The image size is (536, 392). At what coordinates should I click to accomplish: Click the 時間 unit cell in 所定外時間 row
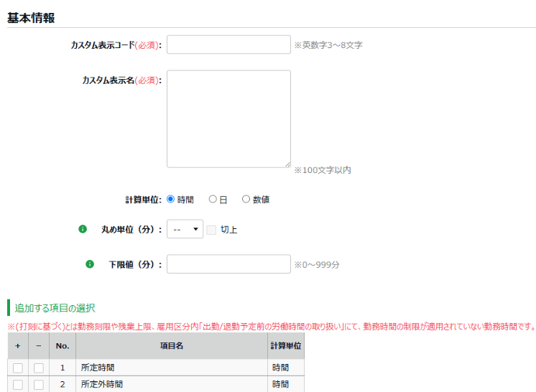(x=286, y=385)
